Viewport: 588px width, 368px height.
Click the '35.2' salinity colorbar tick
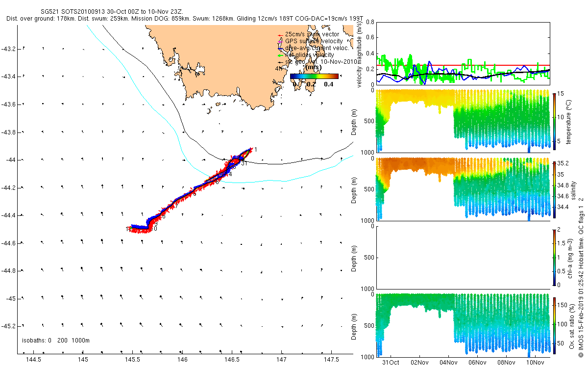pyautogui.click(x=563, y=163)
